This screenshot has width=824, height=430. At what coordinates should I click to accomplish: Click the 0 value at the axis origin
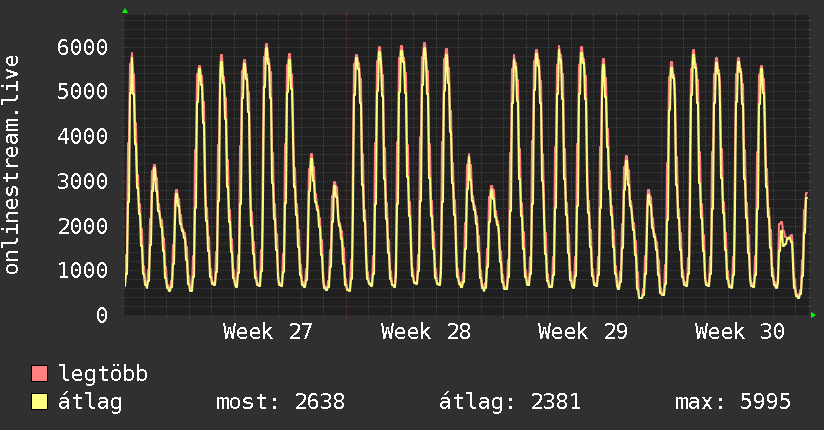[102, 315]
